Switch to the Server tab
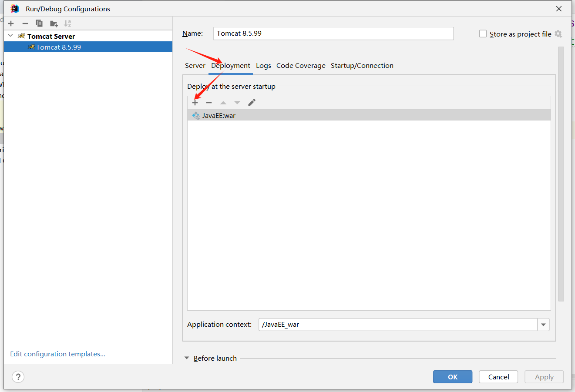This screenshot has width=575, height=392. (x=195, y=66)
